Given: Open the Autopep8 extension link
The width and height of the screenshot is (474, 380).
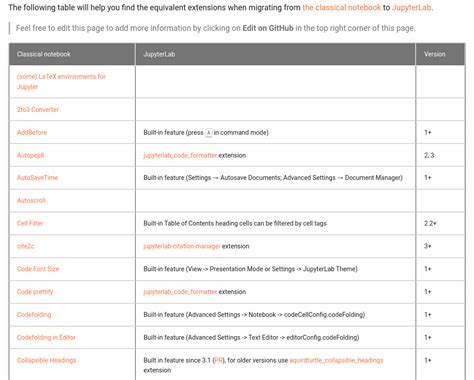Looking at the screenshot, I should (x=30, y=155).
